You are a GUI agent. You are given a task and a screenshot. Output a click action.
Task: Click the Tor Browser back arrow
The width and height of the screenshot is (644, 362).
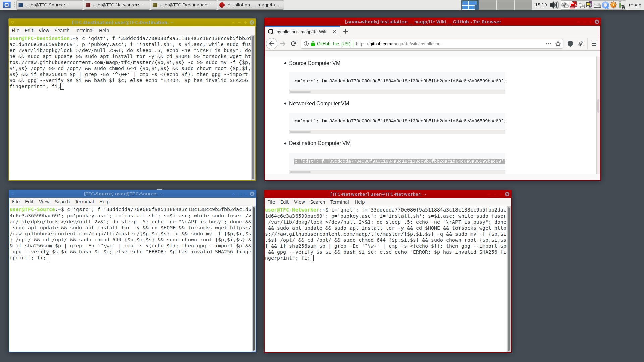pos(272,44)
